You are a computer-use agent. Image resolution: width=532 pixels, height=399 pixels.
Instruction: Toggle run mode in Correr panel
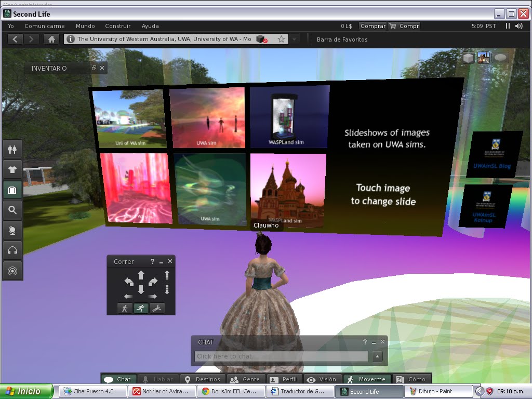tap(140, 308)
